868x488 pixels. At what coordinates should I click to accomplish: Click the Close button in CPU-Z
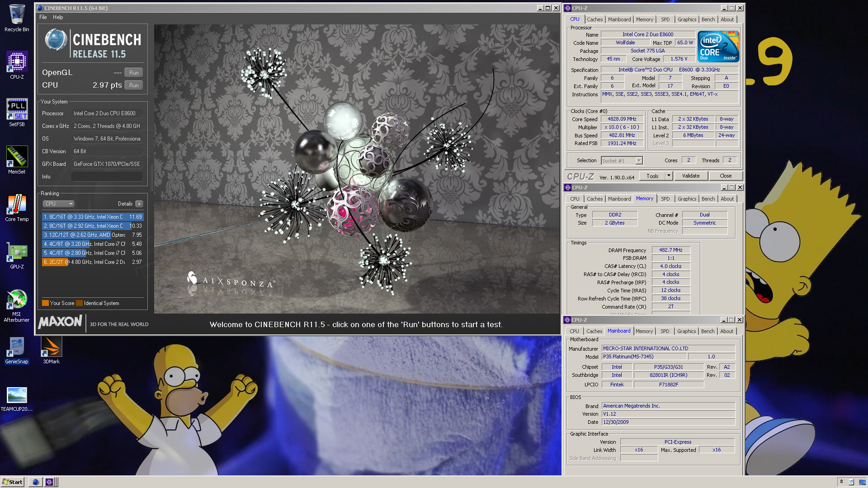[x=726, y=176]
